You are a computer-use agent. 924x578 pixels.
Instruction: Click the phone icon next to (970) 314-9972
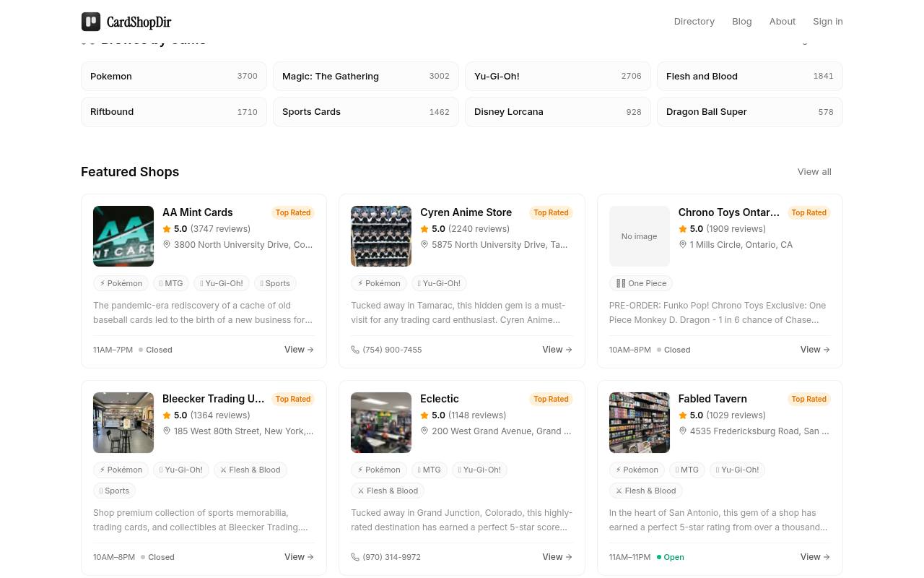click(x=355, y=557)
